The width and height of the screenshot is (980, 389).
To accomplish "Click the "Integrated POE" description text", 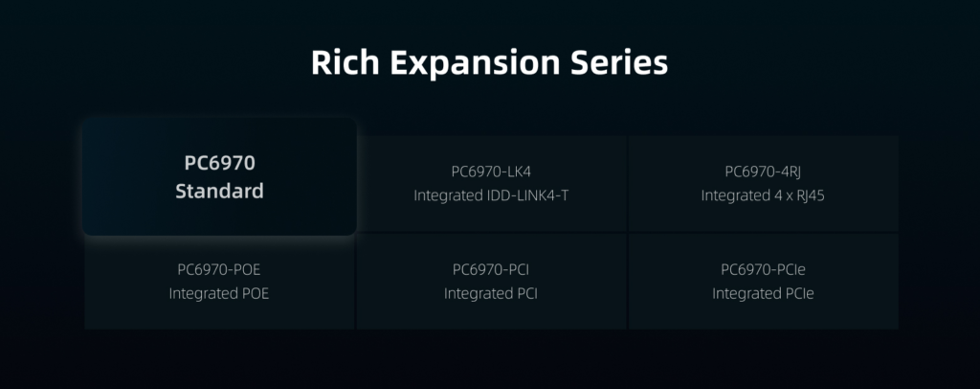I will coord(219,293).
